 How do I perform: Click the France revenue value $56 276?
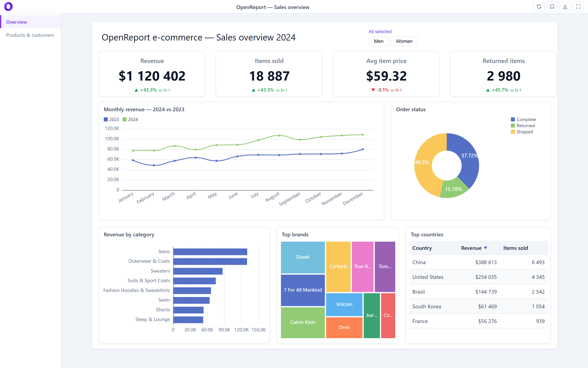(x=487, y=321)
